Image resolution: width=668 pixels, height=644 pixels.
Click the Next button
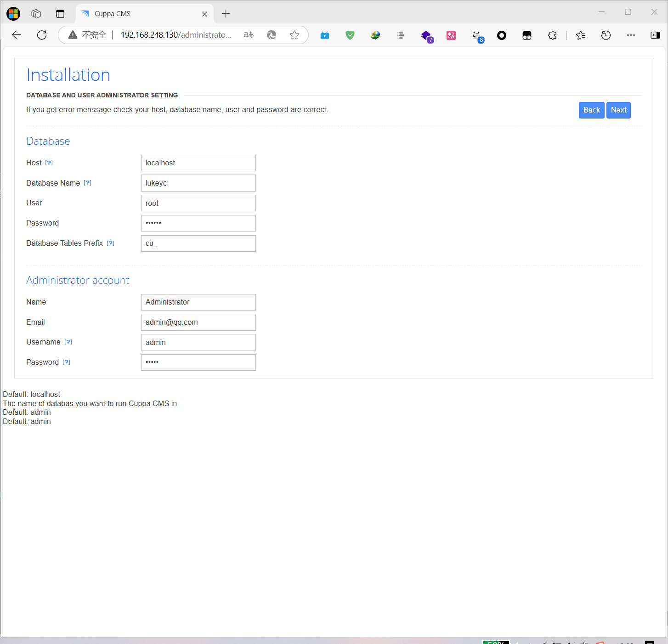tap(618, 110)
